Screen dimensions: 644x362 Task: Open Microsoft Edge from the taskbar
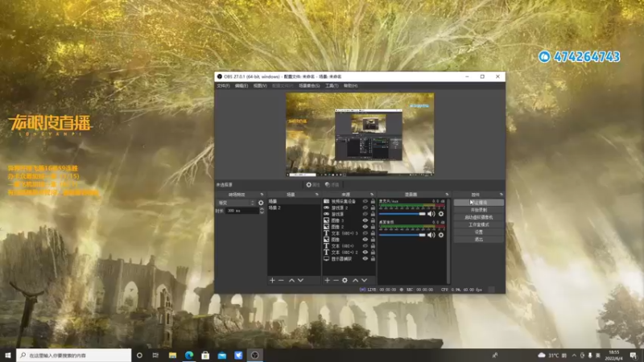[x=189, y=355]
